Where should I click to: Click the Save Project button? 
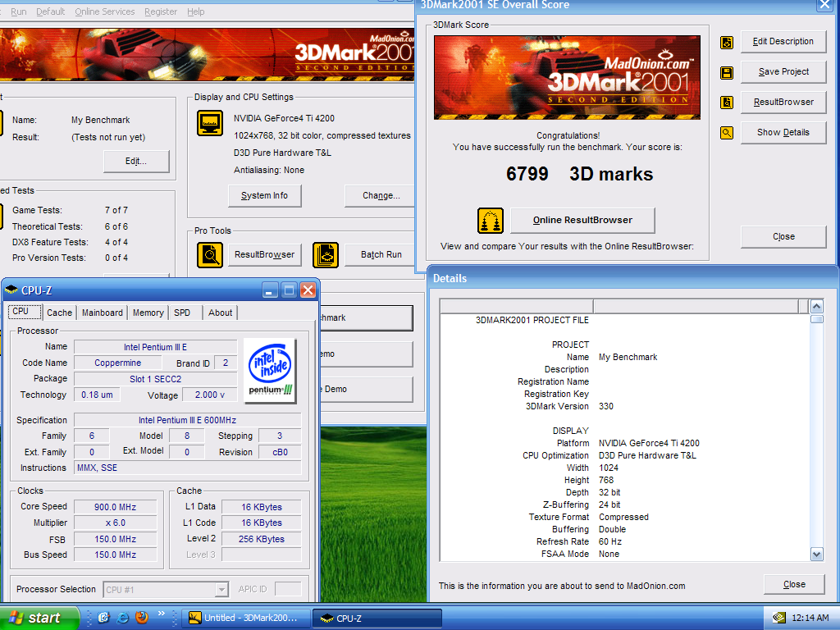coord(783,72)
